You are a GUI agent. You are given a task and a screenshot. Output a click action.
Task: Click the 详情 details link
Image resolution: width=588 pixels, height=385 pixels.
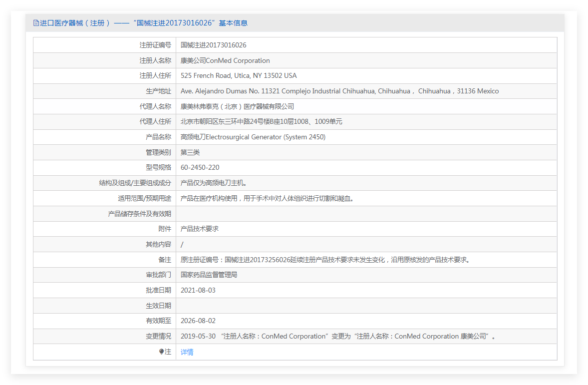coord(187,352)
